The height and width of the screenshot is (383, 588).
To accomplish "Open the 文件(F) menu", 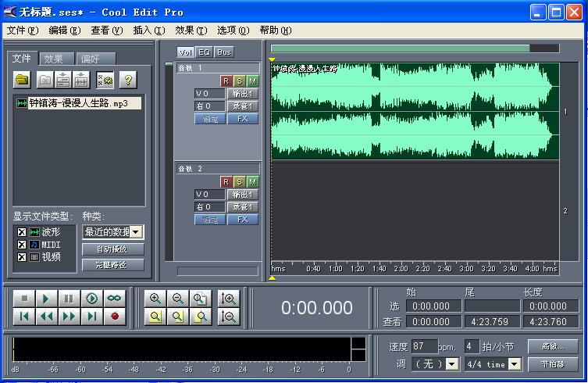I will point(23,30).
